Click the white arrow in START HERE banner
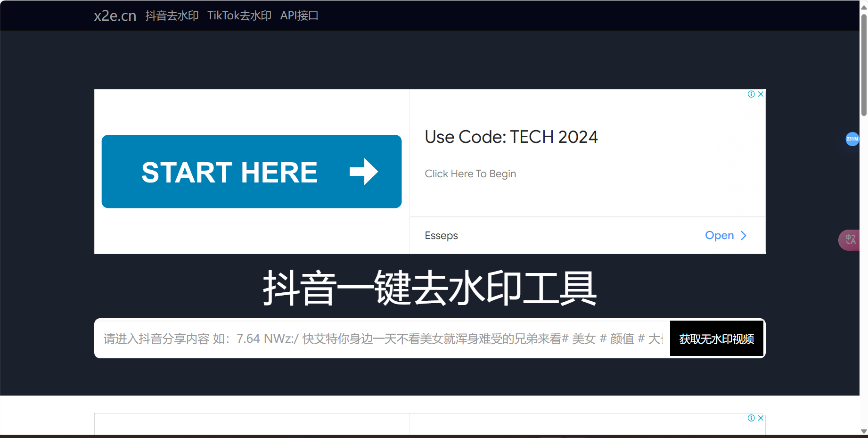 [x=363, y=172]
